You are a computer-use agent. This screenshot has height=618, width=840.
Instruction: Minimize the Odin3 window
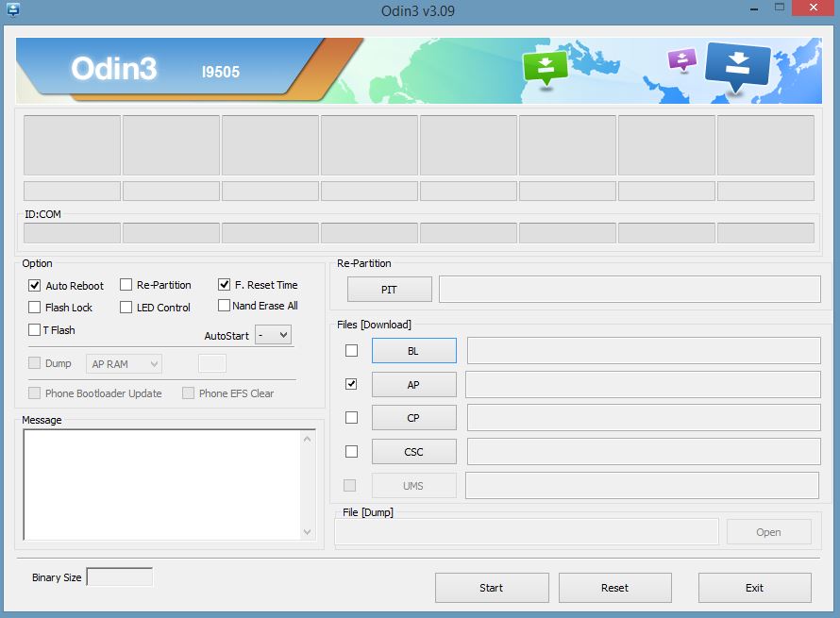coord(754,8)
